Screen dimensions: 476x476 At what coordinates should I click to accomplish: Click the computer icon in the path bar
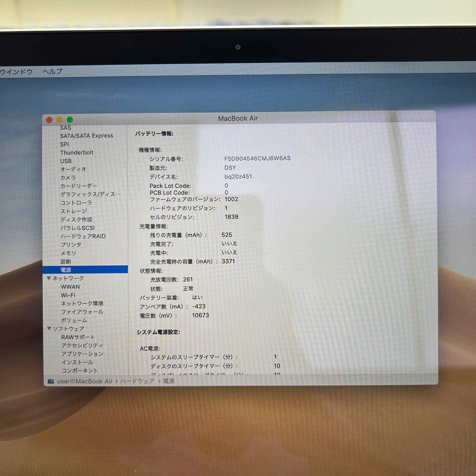point(51,381)
